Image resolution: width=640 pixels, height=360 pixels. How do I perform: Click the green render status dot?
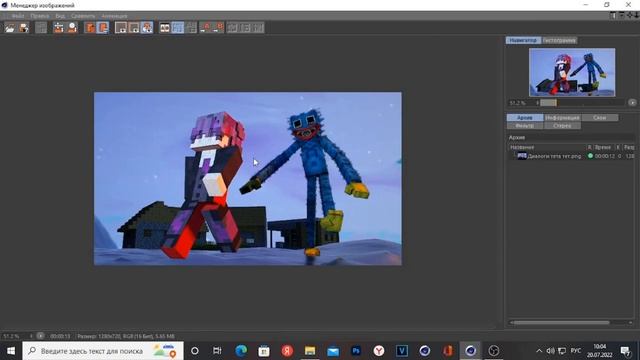tap(590, 156)
